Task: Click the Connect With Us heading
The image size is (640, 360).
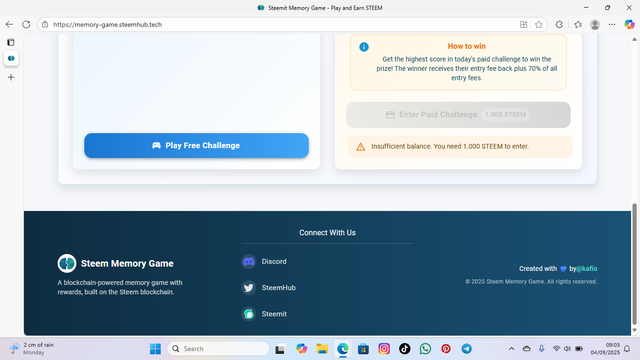Action: tap(327, 233)
